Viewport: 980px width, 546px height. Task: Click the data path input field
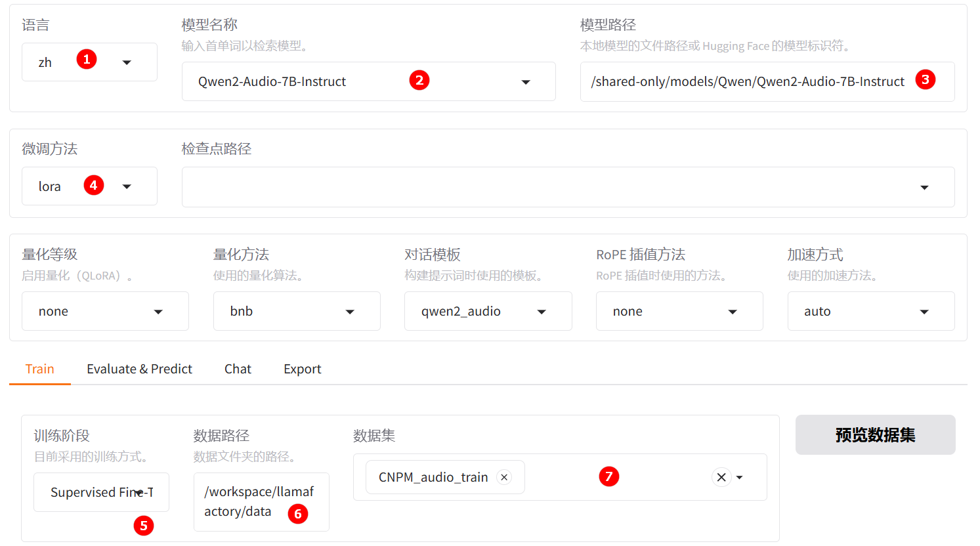point(261,501)
